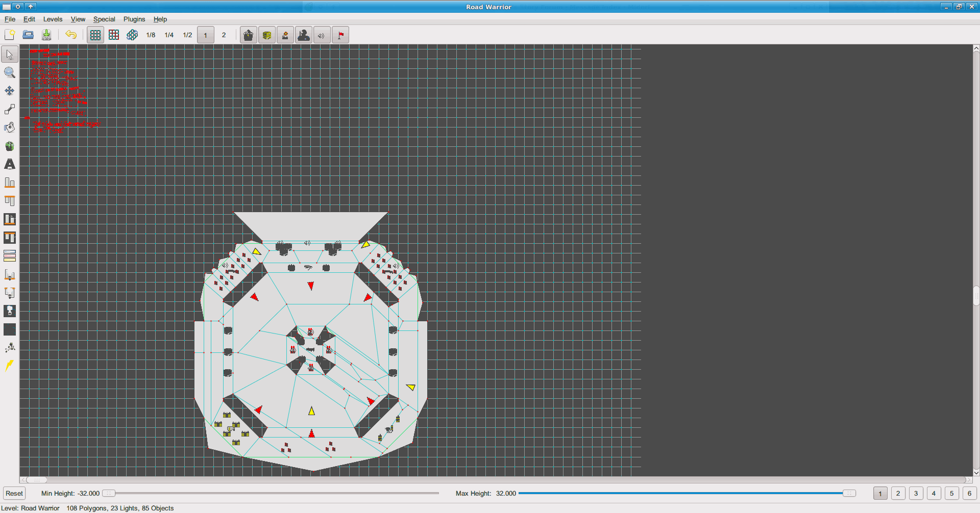Set grid size to 1/4

(169, 35)
